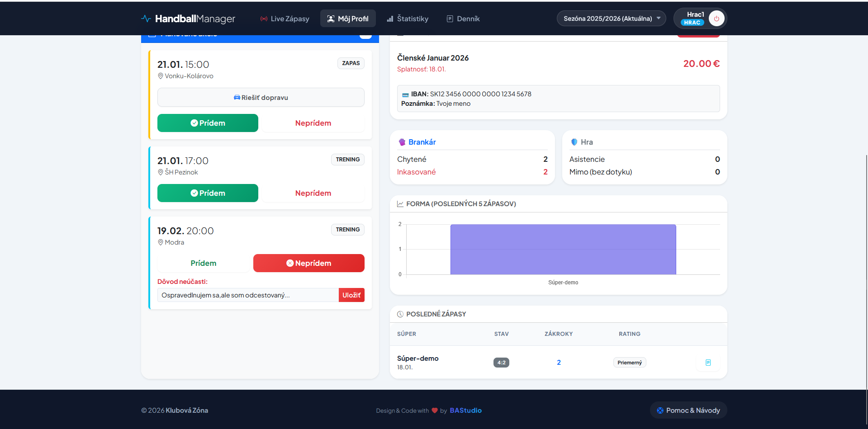Open the Hrac1 user profile menu
This screenshot has width=868, height=429.
(692, 19)
